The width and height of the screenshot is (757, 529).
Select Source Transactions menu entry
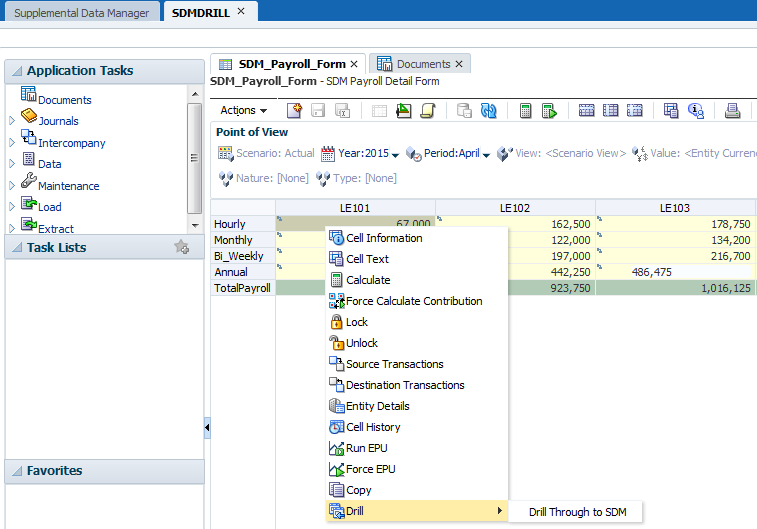coord(417,364)
